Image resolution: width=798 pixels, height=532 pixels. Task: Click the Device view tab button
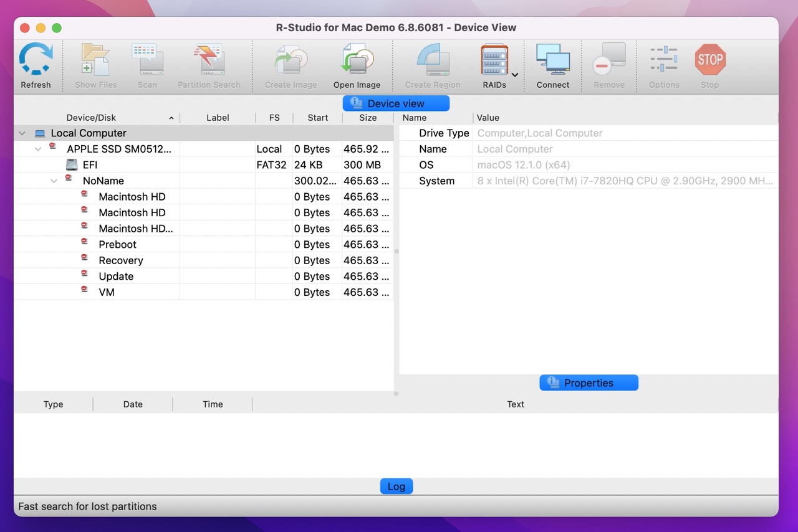tap(396, 103)
